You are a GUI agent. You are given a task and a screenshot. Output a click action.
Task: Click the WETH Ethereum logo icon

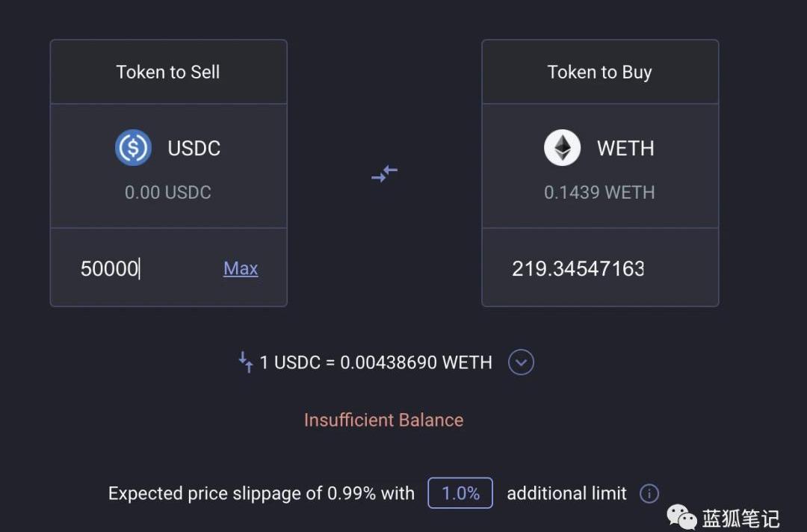[562, 148]
